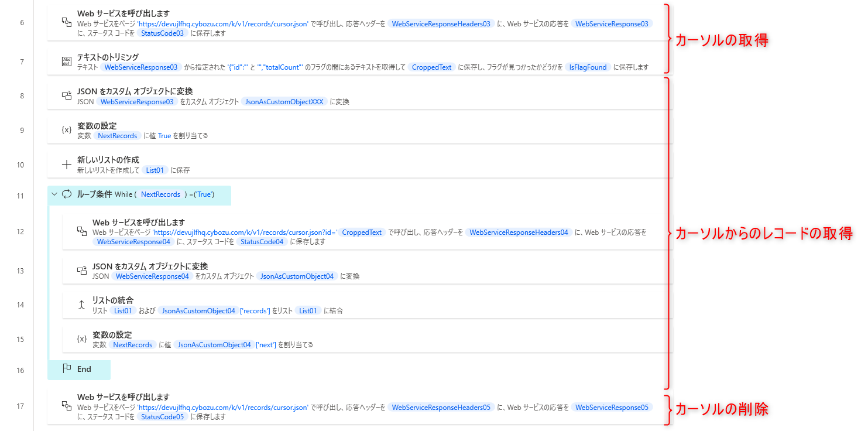
Task: Click the text trimming icon on step 7
Action: pos(66,61)
